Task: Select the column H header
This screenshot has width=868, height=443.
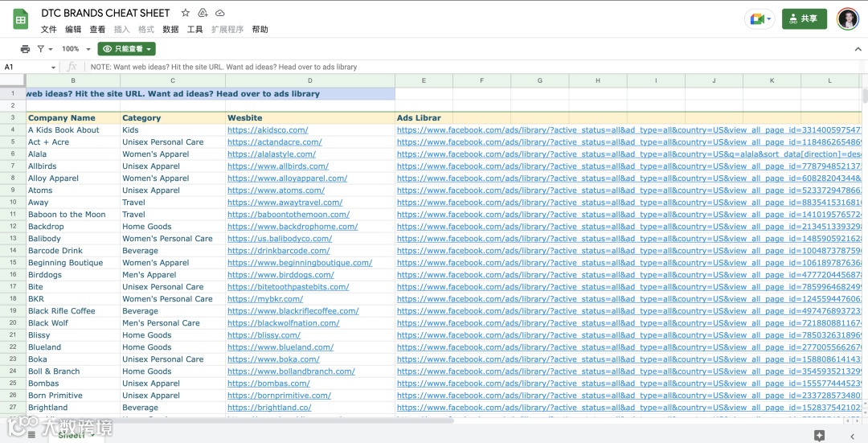Action: (598, 80)
